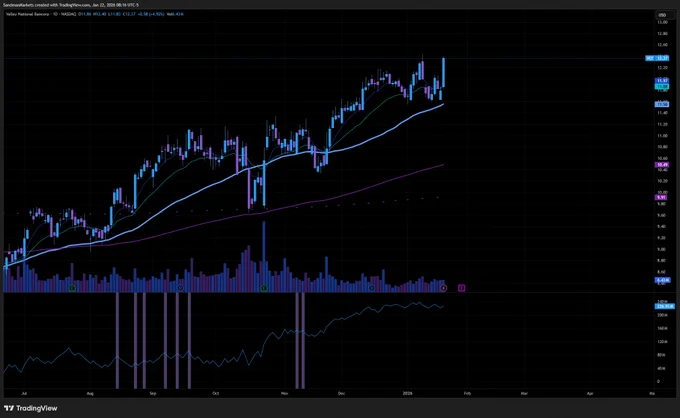The width and height of the screenshot is (680, 418).
Task: Click the Apr label on time axis
Action: (x=590, y=394)
